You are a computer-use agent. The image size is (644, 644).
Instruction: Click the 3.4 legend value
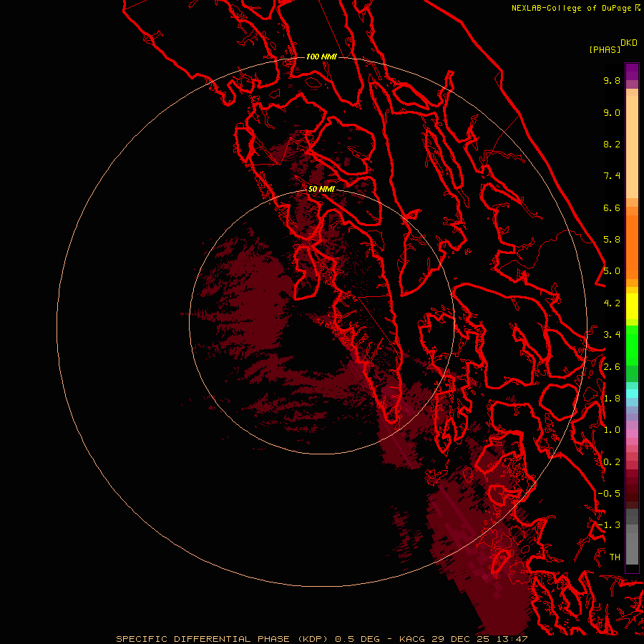612,335
